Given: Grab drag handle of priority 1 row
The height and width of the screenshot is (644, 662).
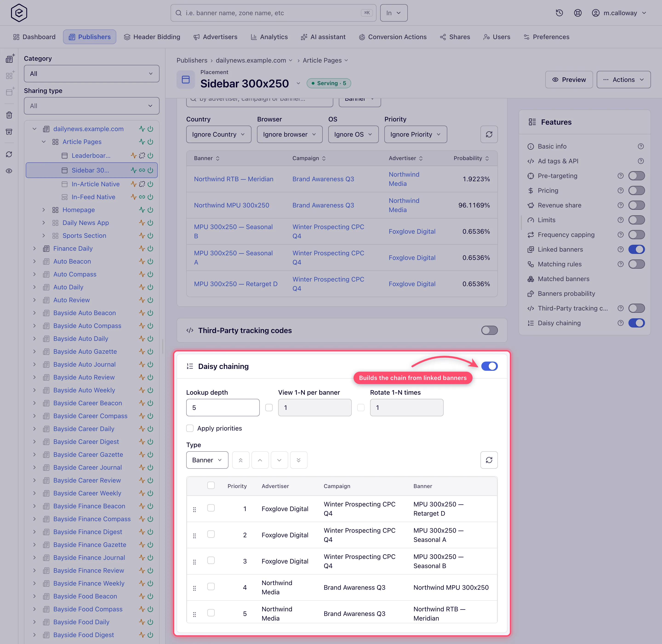Looking at the screenshot, I should (194, 509).
